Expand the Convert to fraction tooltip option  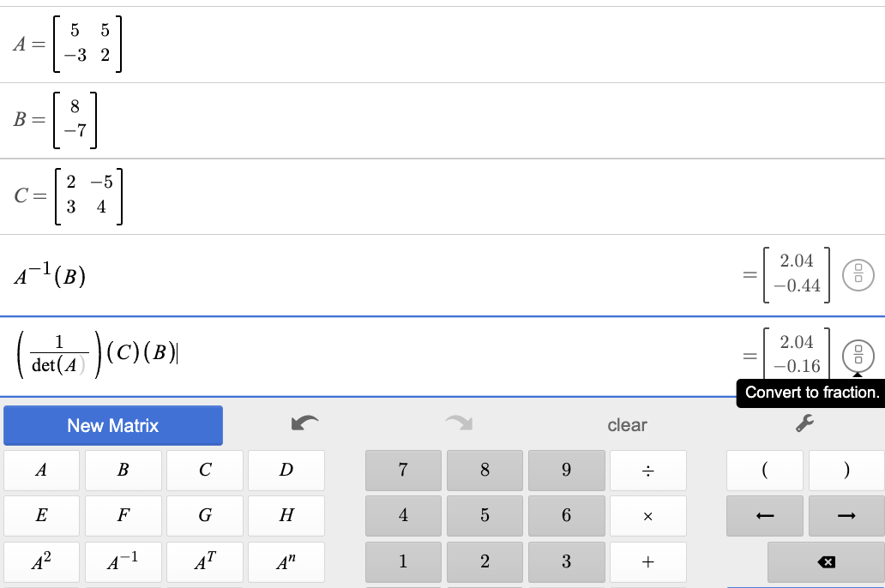point(810,393)
